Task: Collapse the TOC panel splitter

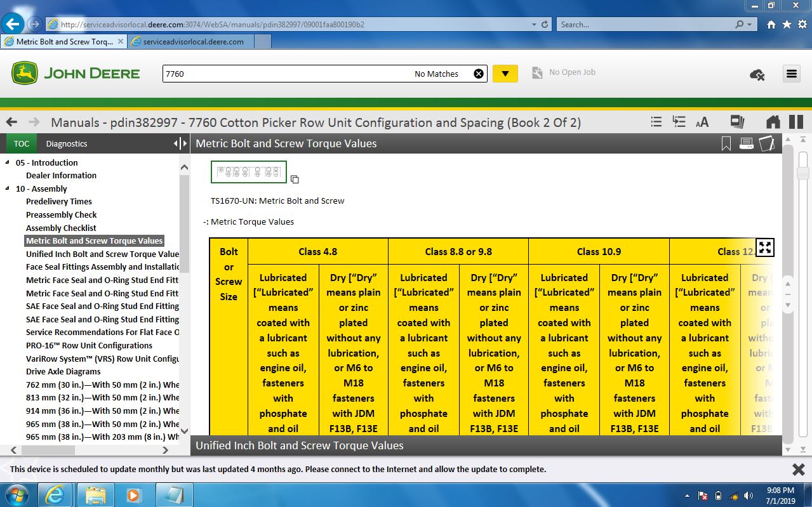Action: (180, 144)
